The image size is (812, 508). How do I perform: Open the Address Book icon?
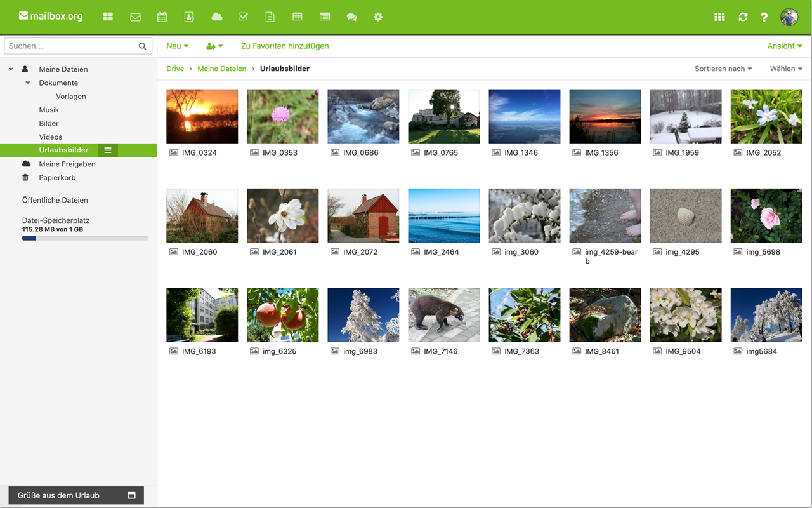point(189,17)
